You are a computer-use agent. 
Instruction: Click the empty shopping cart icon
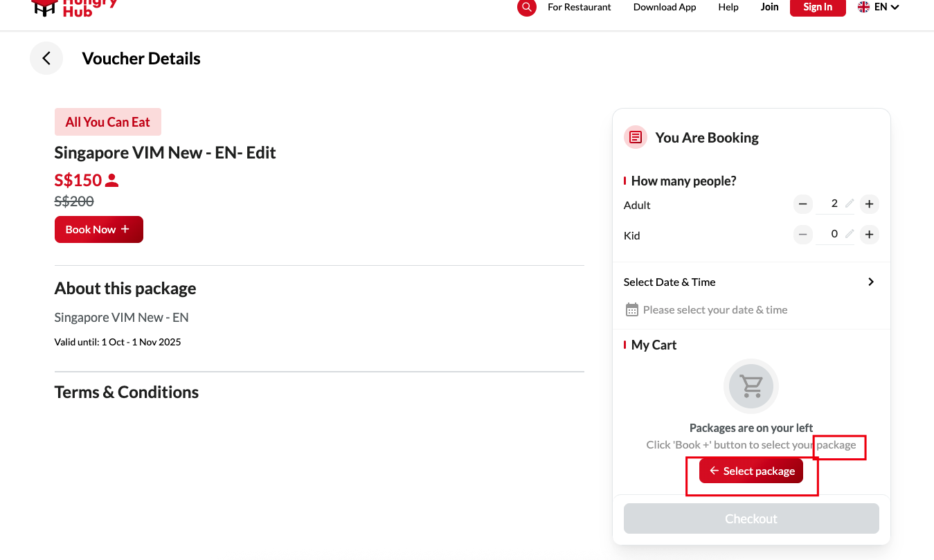pyautogui.click(x=751, y=386)
